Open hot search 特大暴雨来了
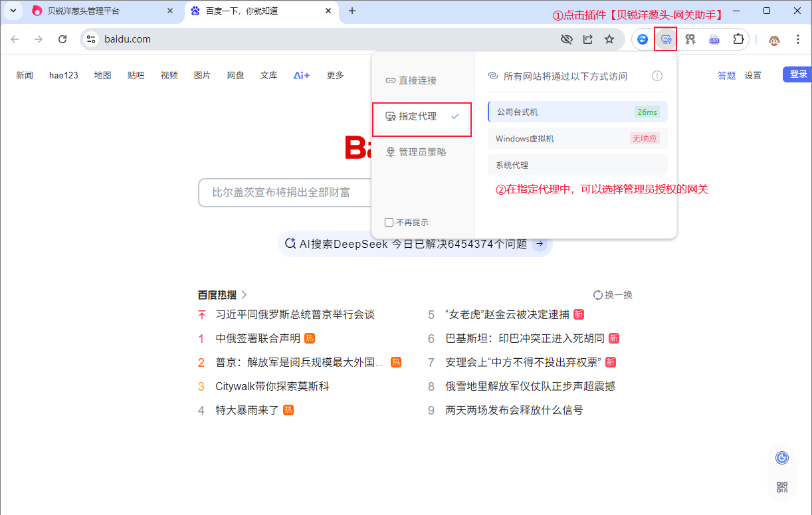Image resolution: width=812 pixels, height=515 pixels. click(x=247, y=410)
